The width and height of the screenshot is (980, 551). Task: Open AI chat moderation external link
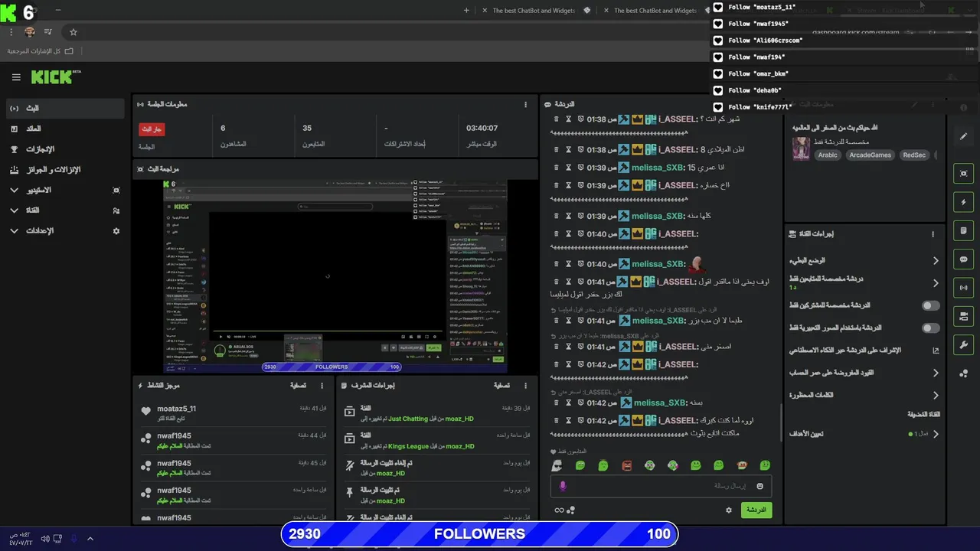pyautogui.click(x=936, y=350)
